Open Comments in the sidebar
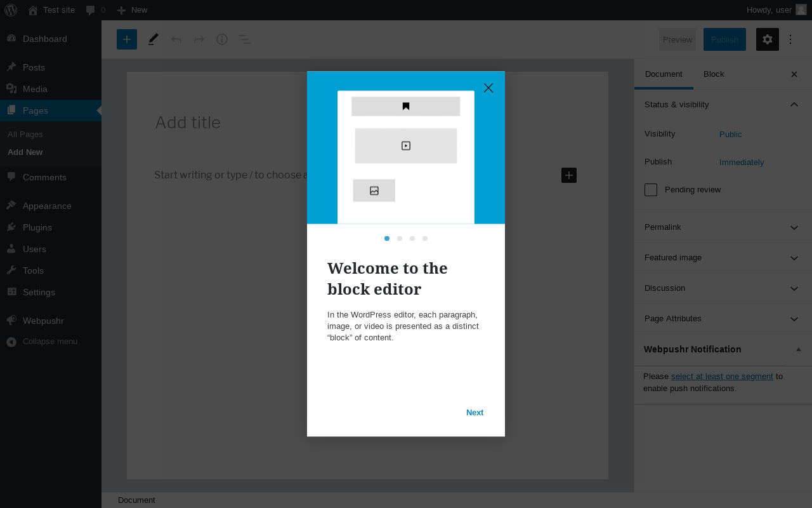The image size is (812, 508). pyautogui.click(x=51, y=177)
